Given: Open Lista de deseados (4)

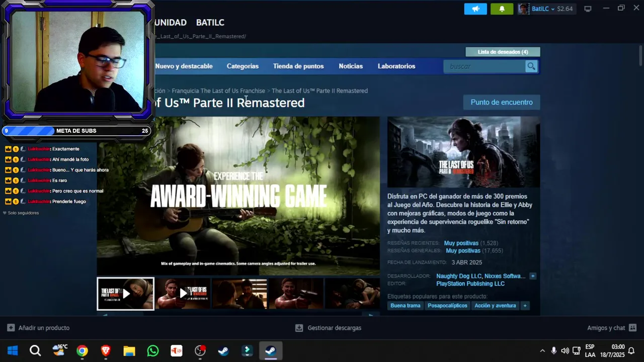Looking at the screenshot, I should [503, 52].
